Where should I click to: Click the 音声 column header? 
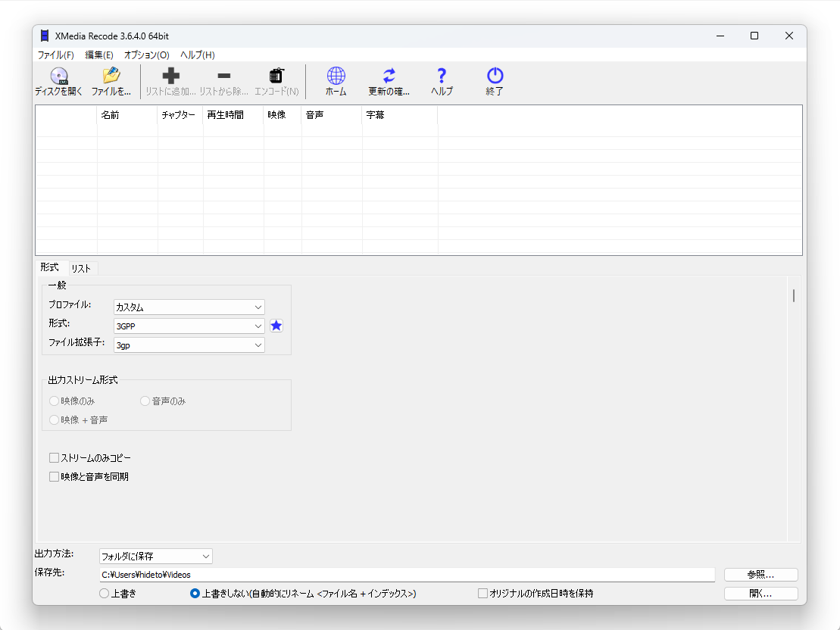[333, 114]
